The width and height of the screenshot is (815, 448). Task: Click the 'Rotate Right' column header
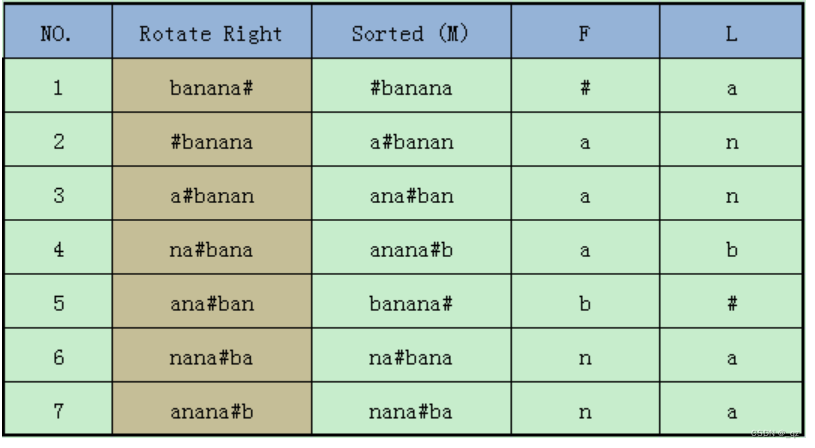[210, 33]
